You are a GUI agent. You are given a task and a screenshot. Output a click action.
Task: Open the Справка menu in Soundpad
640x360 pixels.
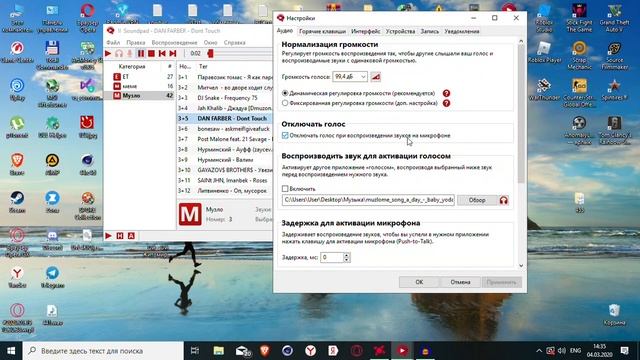click(234, 42)
